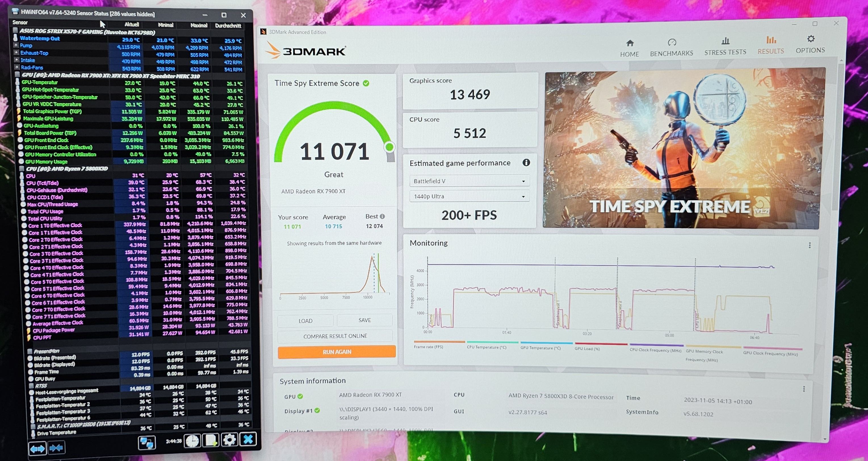Click the green check beside Display #1
Image resolution: width=868 pixels, height=461 pixels.
pos(317,410)
